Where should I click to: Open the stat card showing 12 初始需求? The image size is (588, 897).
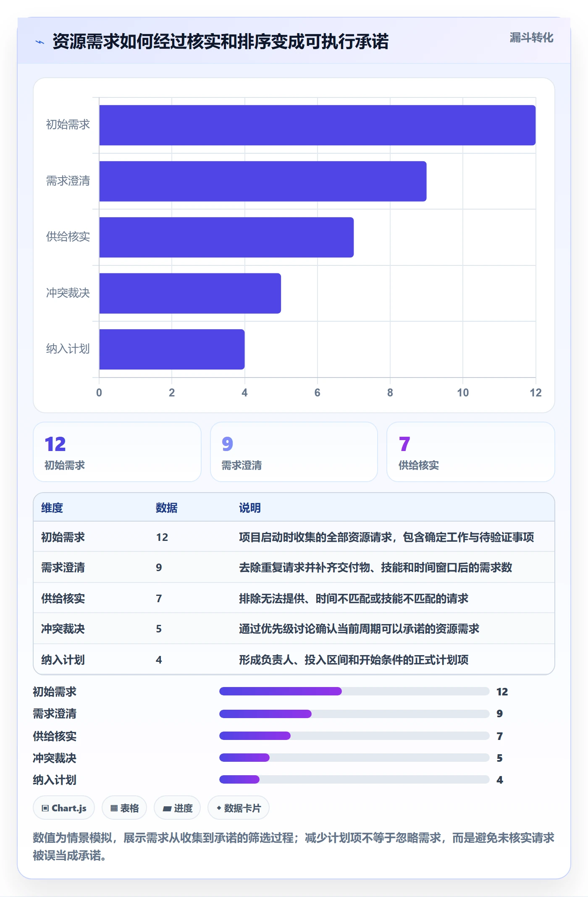click(117, 452)
